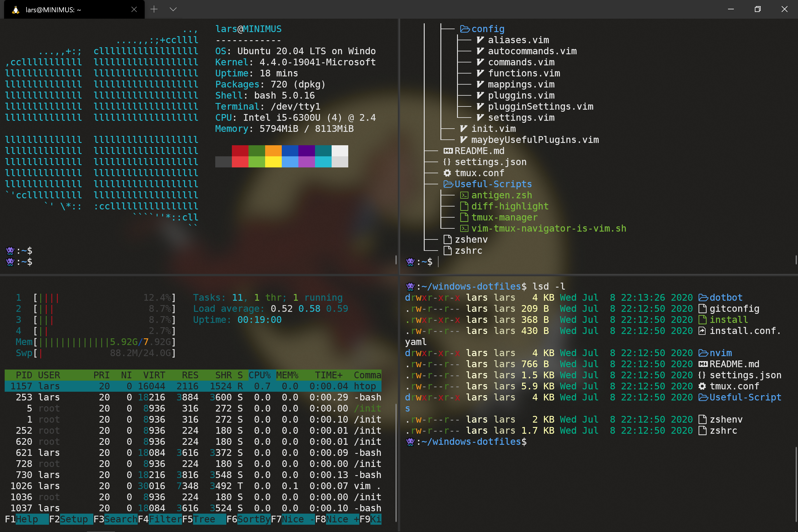Click the htop CPU 1 usage meter
This screenshot has height=532, width=798.
[x=96, y=298]
